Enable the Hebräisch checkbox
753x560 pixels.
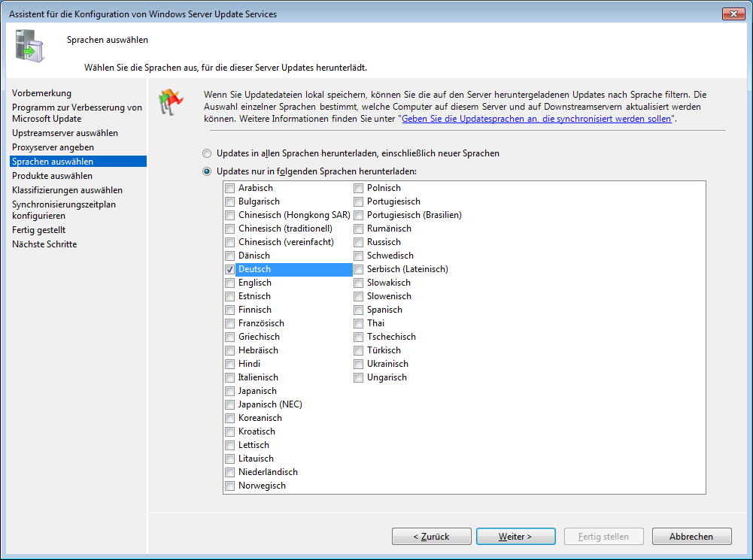[x=230, y=350]
